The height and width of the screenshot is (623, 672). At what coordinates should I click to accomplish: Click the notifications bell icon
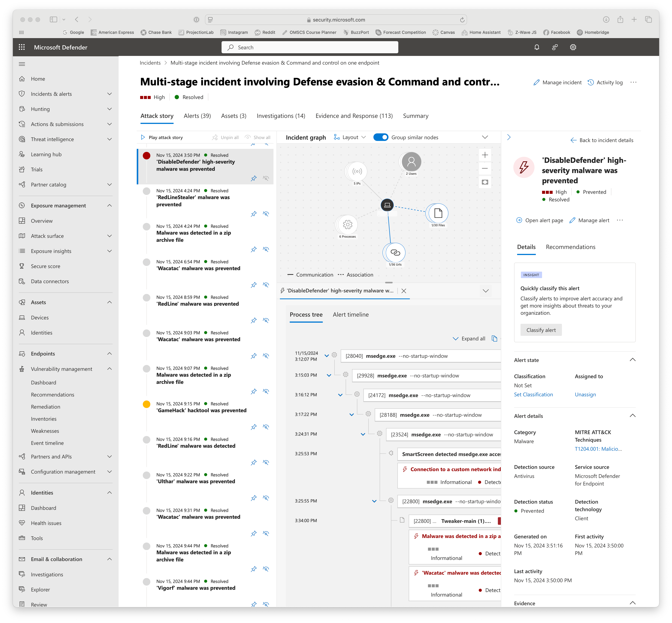pyautogui.click(x=537, y=47)
